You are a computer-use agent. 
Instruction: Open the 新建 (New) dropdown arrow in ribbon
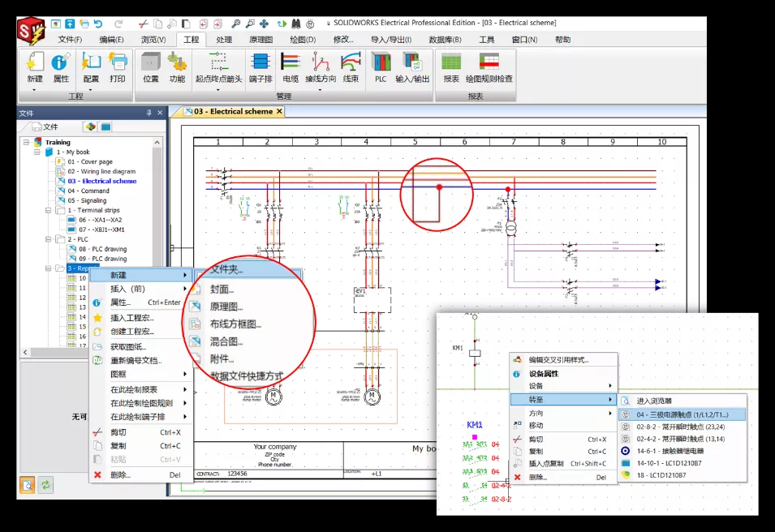point(35,89)
